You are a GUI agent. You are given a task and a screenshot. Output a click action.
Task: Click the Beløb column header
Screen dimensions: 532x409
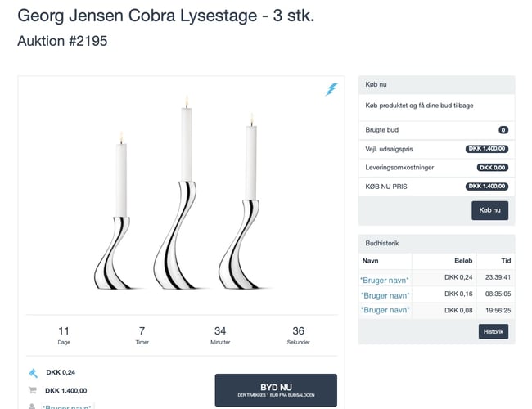tap(463, 261)
